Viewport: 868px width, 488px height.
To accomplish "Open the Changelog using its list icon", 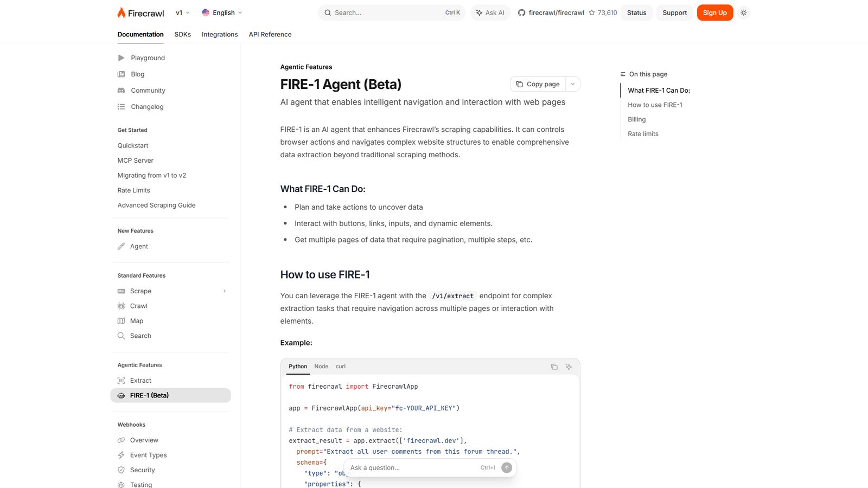I will (x=122, y=106).
